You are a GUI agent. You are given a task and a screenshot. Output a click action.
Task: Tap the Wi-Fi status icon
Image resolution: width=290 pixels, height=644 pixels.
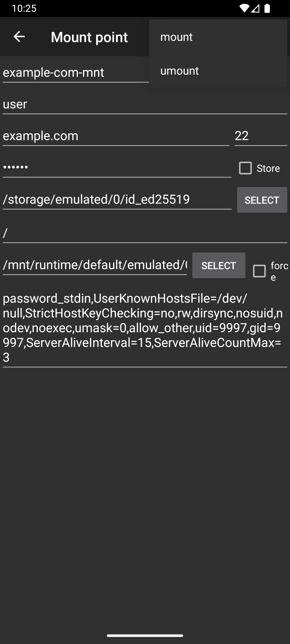click(244, 9)
